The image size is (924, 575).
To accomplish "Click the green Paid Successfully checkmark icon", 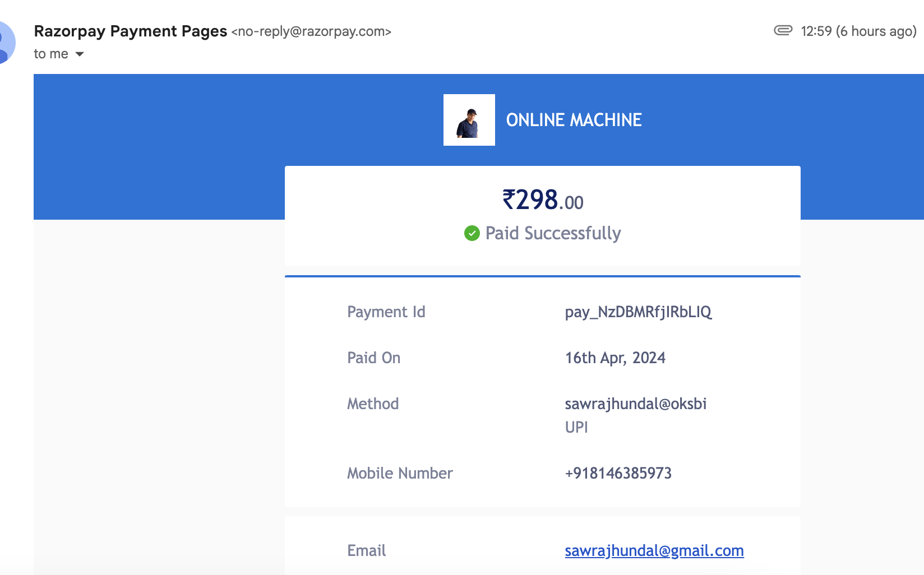I will point(472,233).
